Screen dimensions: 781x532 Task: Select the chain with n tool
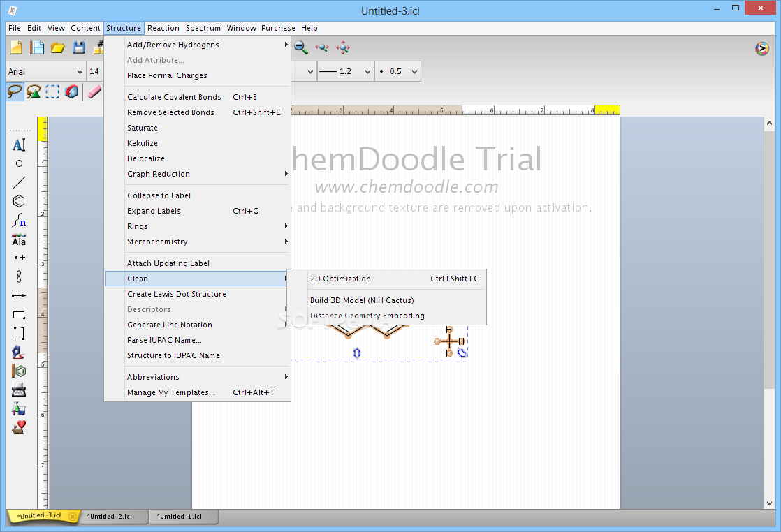(19, 220)
